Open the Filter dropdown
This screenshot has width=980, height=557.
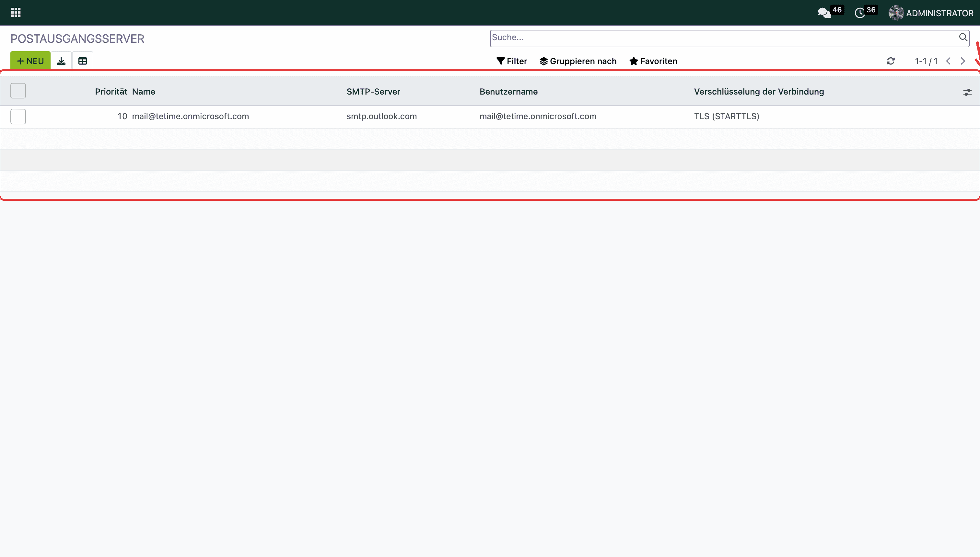click(x=511, y=61)
